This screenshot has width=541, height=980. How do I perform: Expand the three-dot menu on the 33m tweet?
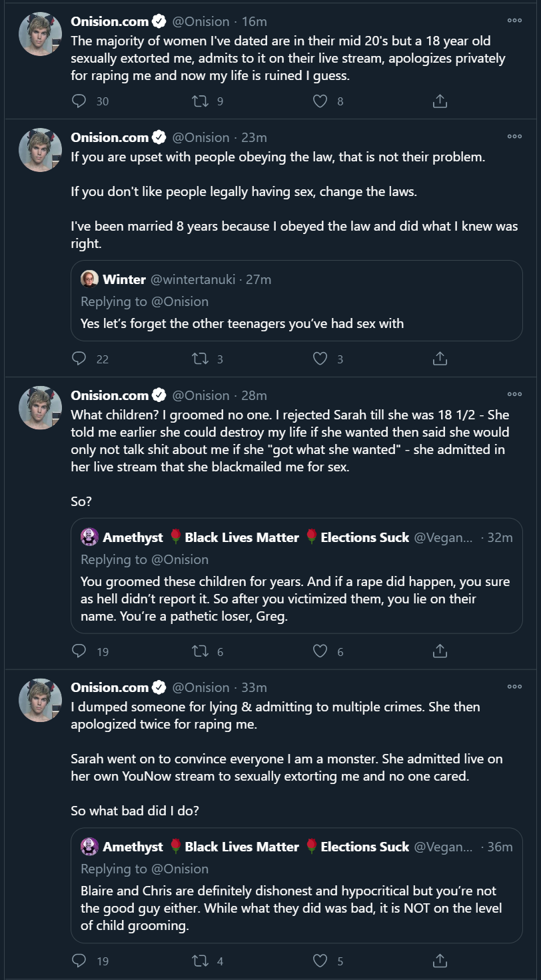tap(514, 687)
